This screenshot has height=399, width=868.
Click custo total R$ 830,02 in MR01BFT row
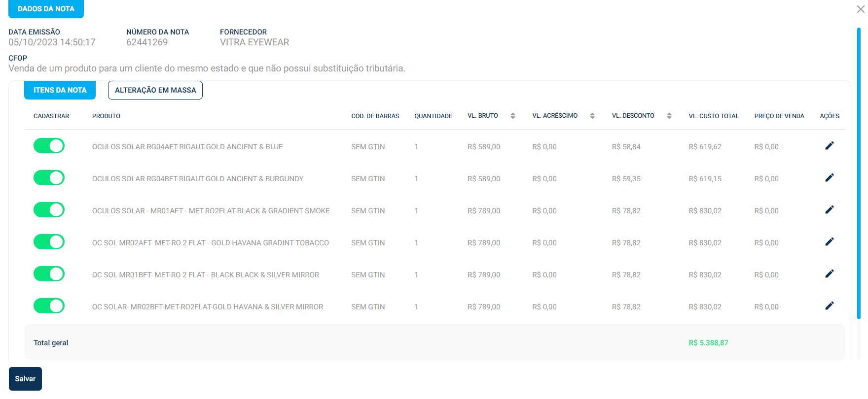[705, 275]
